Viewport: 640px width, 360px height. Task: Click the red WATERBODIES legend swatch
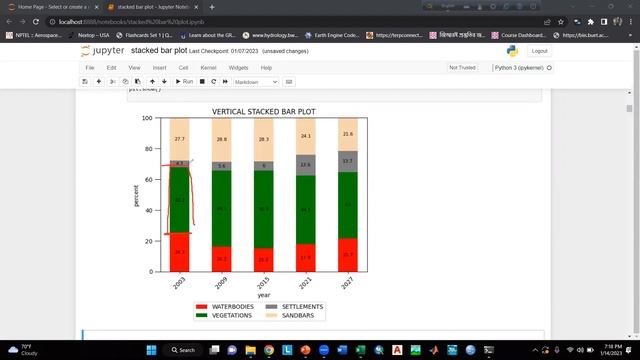201,307
